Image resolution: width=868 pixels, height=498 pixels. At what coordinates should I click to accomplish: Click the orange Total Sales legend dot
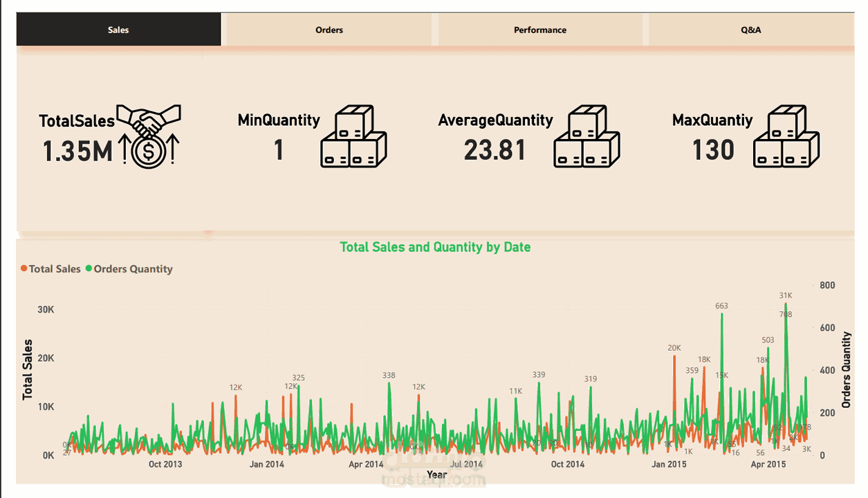(24, 268)
